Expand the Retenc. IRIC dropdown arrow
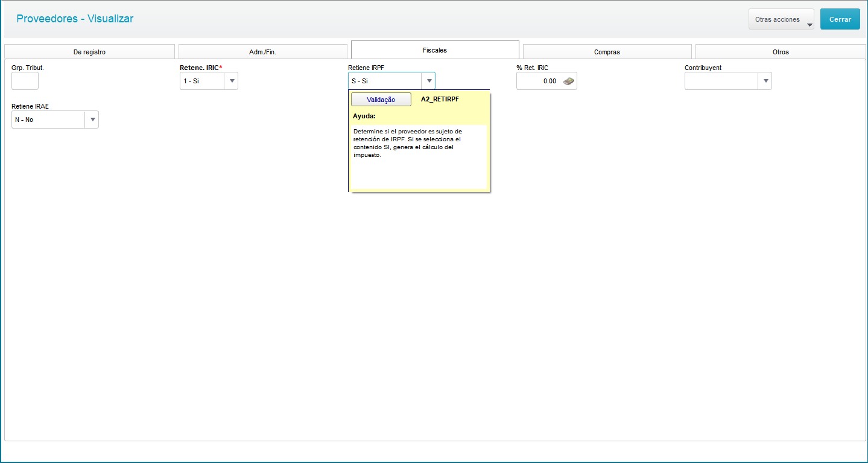 point(232,81)
